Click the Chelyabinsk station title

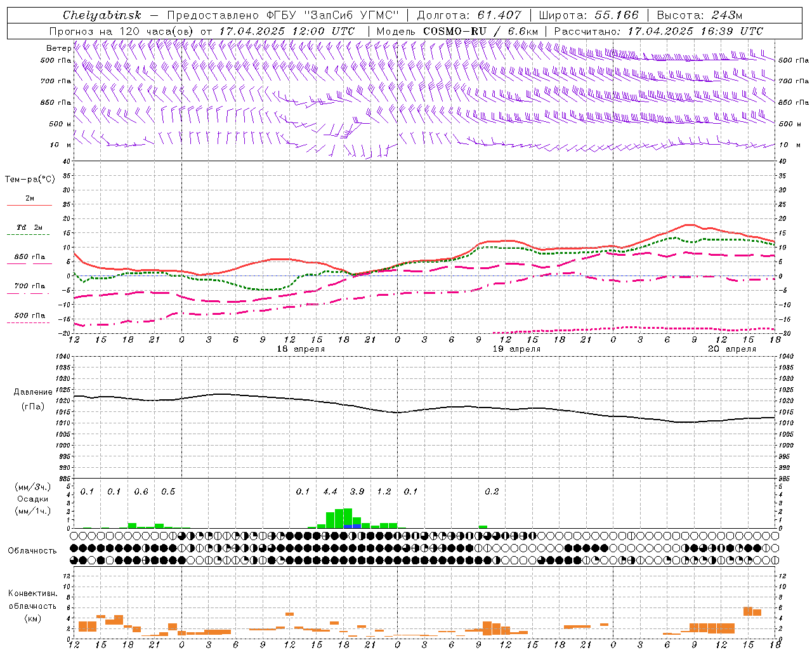click(102, 15)
